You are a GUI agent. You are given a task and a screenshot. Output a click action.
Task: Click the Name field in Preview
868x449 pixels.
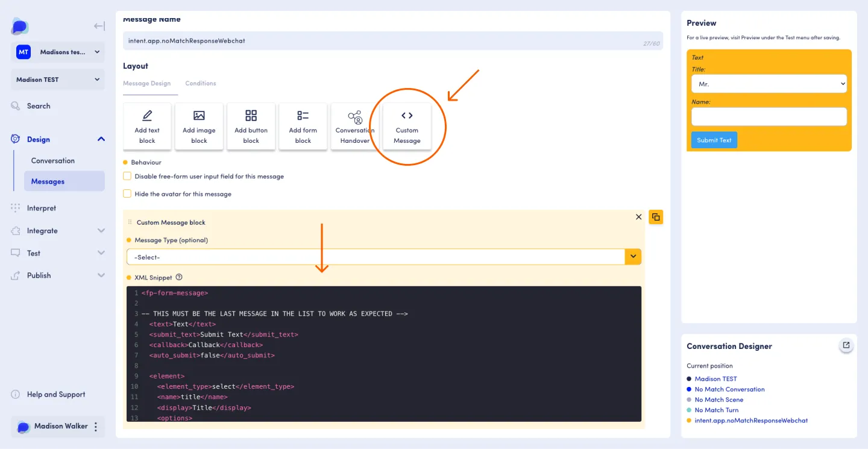coord(769,116)
